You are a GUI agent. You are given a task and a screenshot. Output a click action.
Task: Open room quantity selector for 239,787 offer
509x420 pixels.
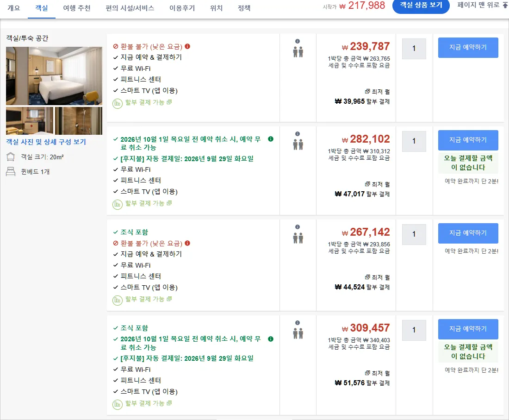[x=414, y=49]
